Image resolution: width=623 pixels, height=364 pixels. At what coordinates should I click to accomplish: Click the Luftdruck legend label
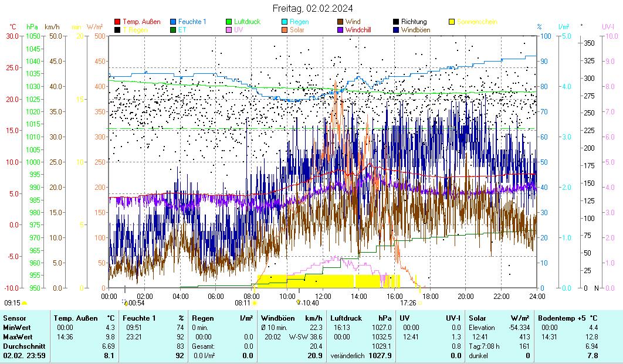[x=247, y=22]
